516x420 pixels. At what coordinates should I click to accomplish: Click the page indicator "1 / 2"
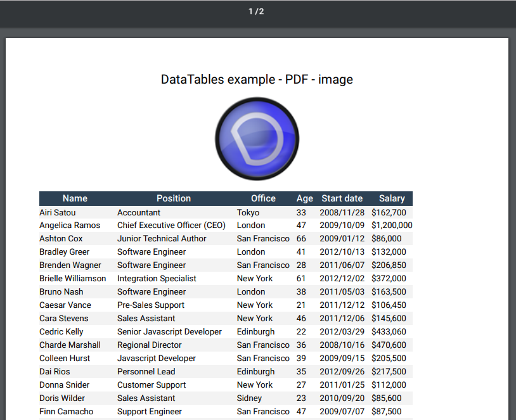coord(256,11)
